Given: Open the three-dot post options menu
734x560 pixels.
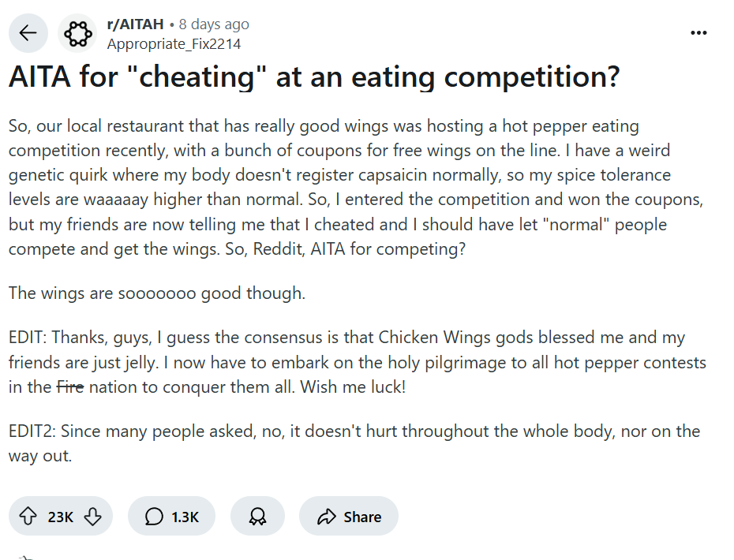Looking at the screenshot, I should 698,33.
